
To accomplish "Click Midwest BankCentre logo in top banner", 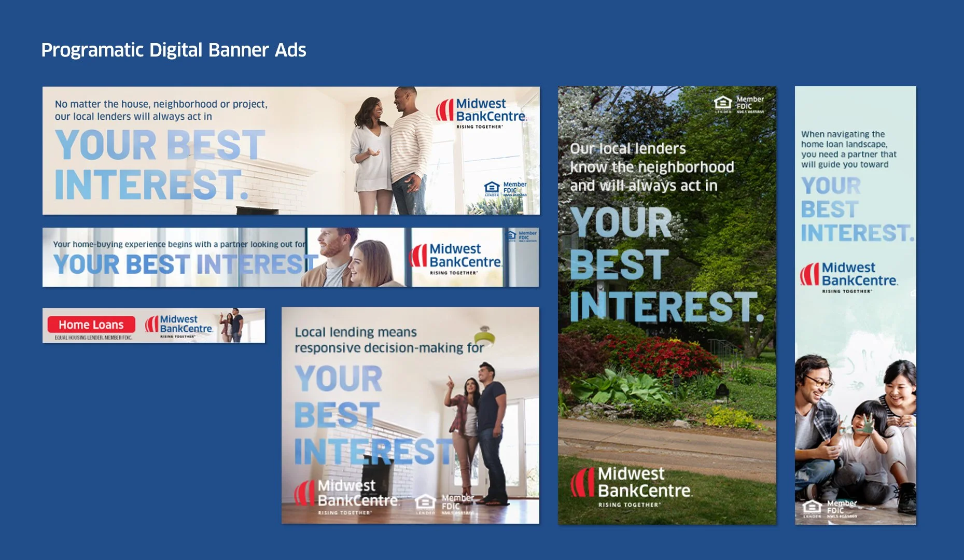I will point(481,113).
